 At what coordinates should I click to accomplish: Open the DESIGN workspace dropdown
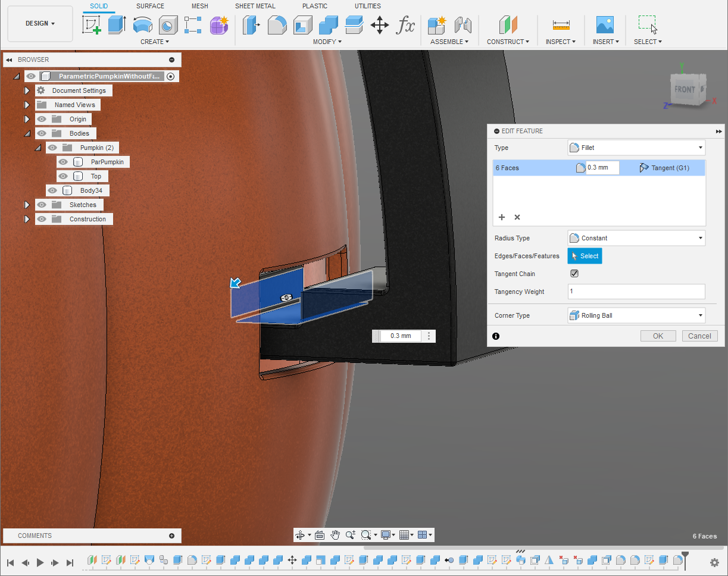coord(40,24)
